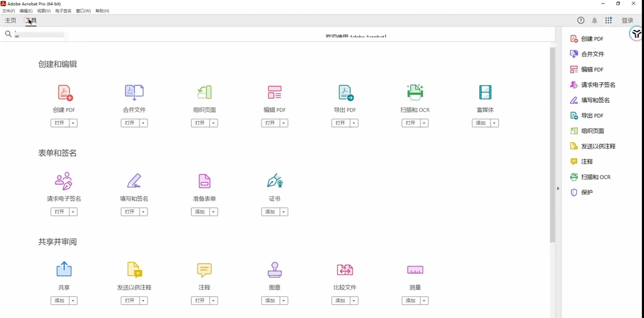
Task: Click the Create PDF tool icon
Action: pyautogui.click(x=65, y=93)
